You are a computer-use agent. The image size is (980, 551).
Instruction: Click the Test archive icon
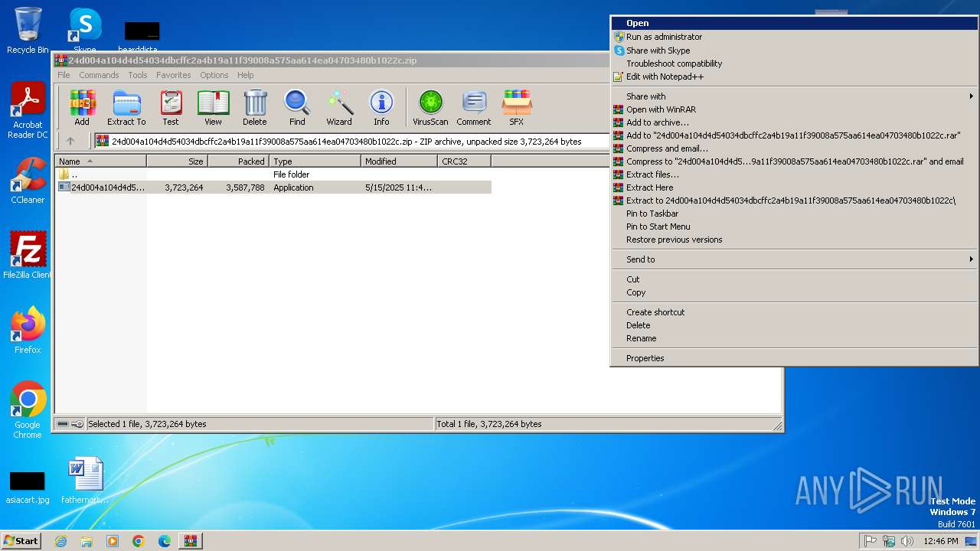pos(171,108)
